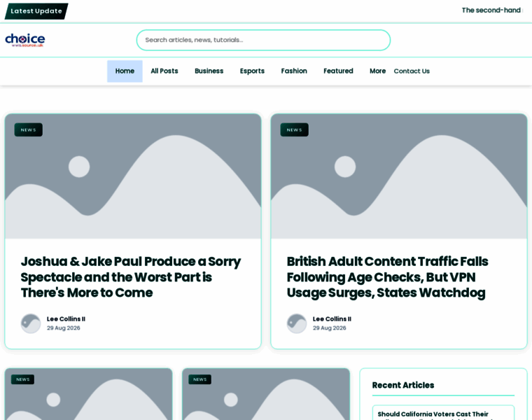Open Lee Collins II avatar on Joshua article
Viewport: 532px width, 420px height.
click(x=31, y=323)
